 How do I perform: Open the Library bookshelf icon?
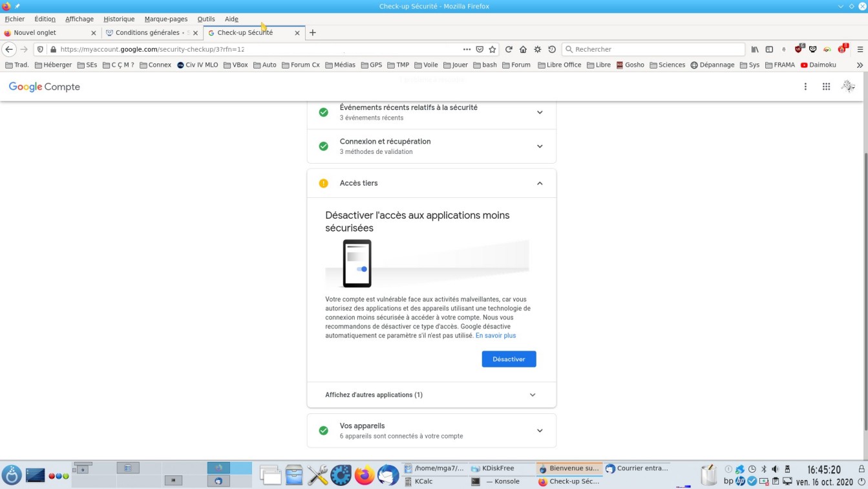pos(755,49)
